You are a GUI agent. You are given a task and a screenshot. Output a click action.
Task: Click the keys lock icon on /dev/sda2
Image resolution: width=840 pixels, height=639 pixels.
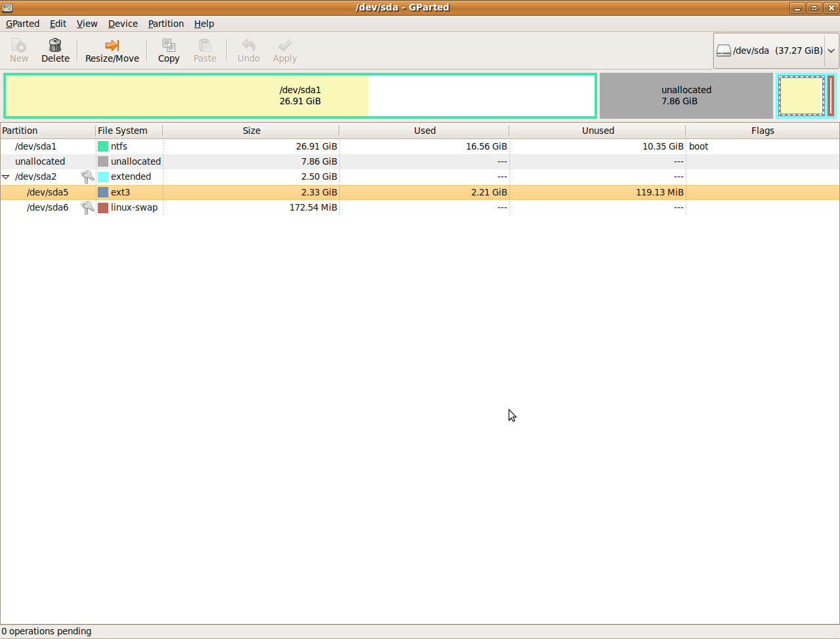coord(87,176)
